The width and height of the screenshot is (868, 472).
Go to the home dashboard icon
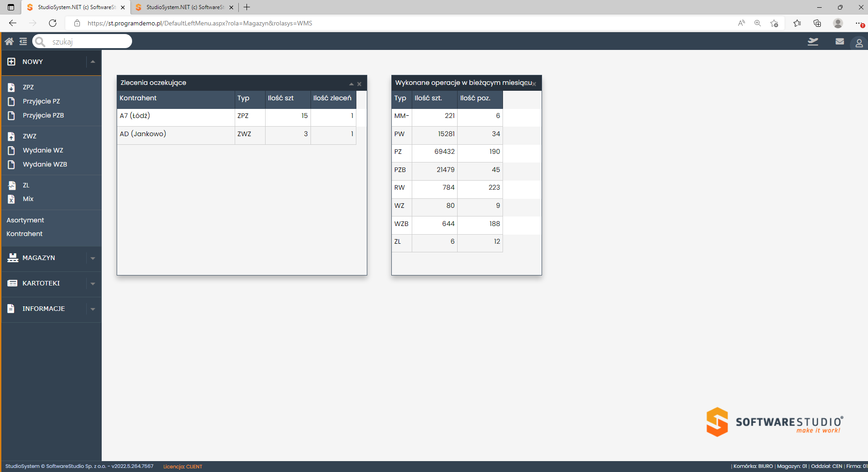(9, 42)
